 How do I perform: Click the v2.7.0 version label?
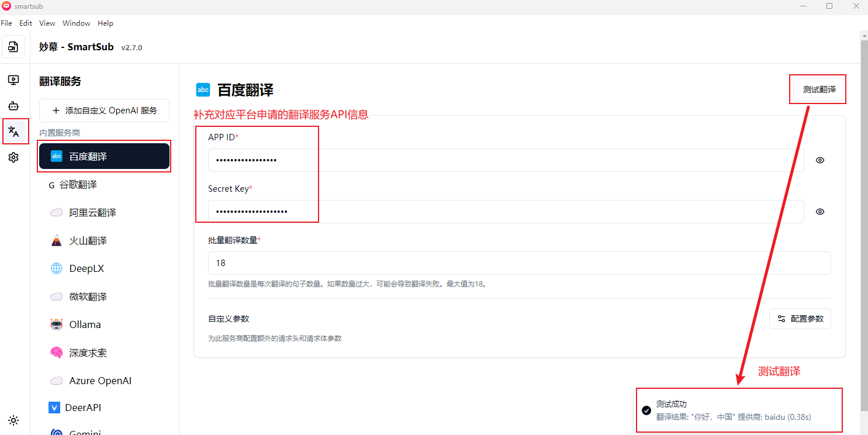(132, 47)
